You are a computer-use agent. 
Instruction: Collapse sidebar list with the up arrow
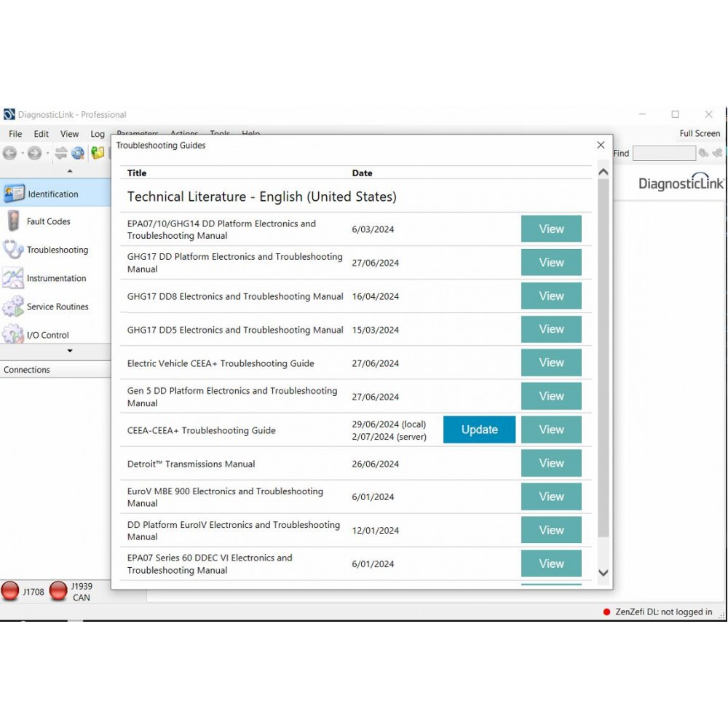[70, 172]
